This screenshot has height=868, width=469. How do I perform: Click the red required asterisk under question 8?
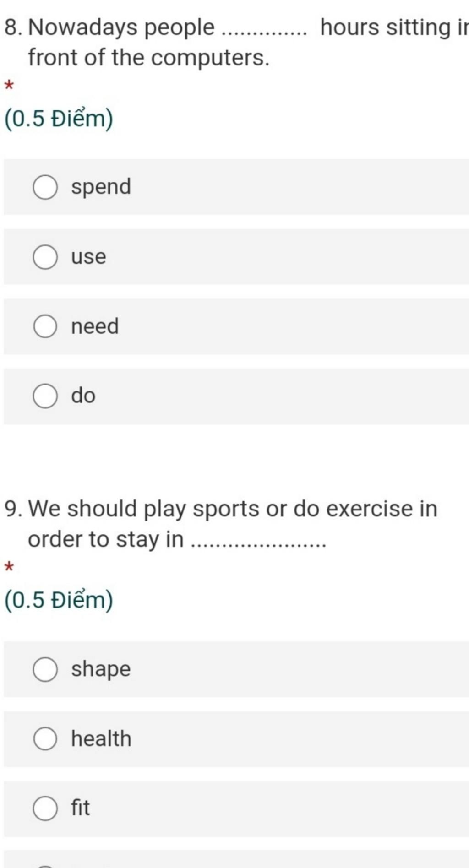pyautogui.click(x=9, y=85)
